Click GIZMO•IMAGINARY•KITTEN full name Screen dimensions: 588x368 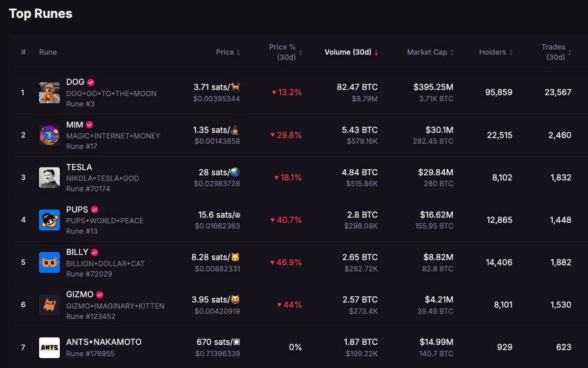click(115, 306)
